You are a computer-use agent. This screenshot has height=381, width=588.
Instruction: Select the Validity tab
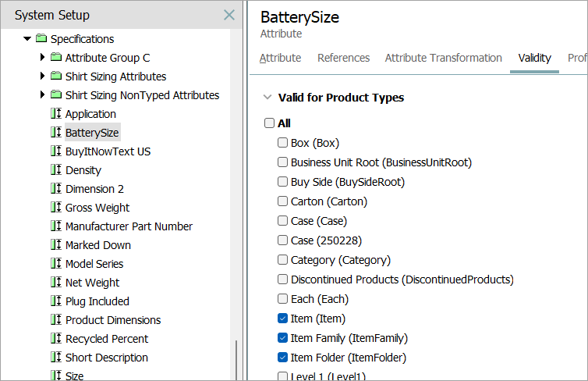coord(534,58)
